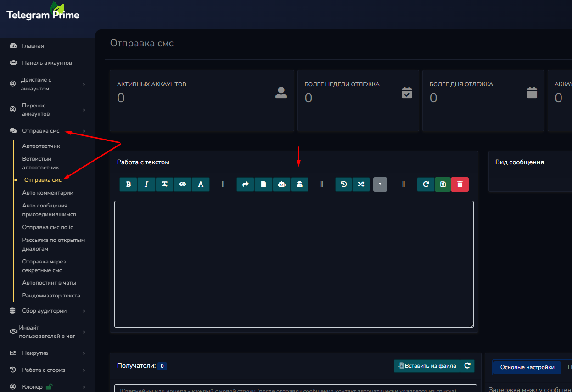Click the strikethrough text icon
The width and height of the screenshot is (572, 392).
(x=164, y=185)
